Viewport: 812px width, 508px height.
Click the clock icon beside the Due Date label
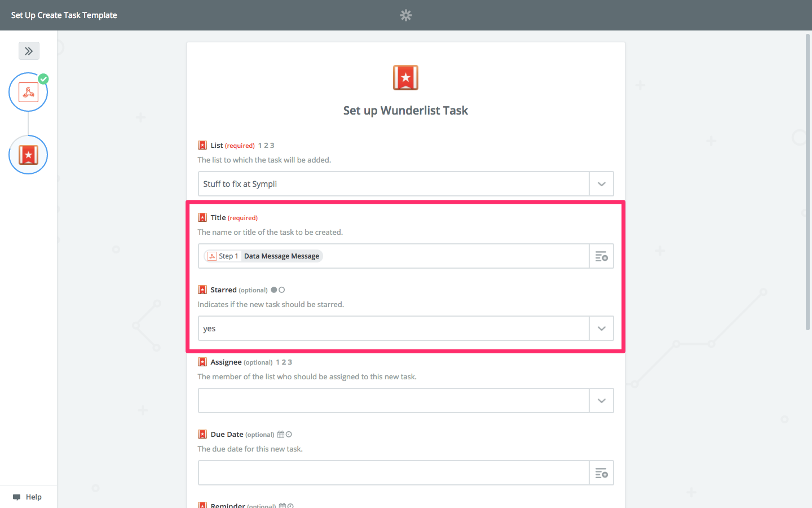pos(289,435)
